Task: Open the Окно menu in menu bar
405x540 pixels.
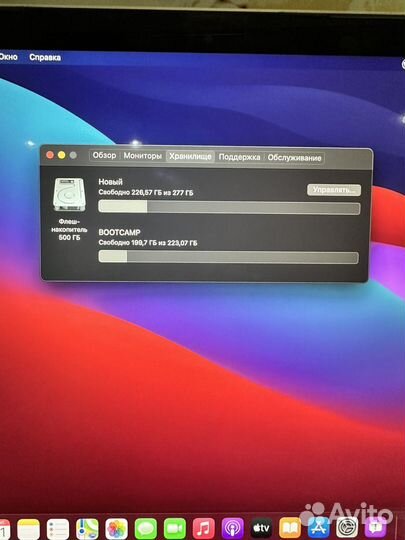Action: point(9,56)
